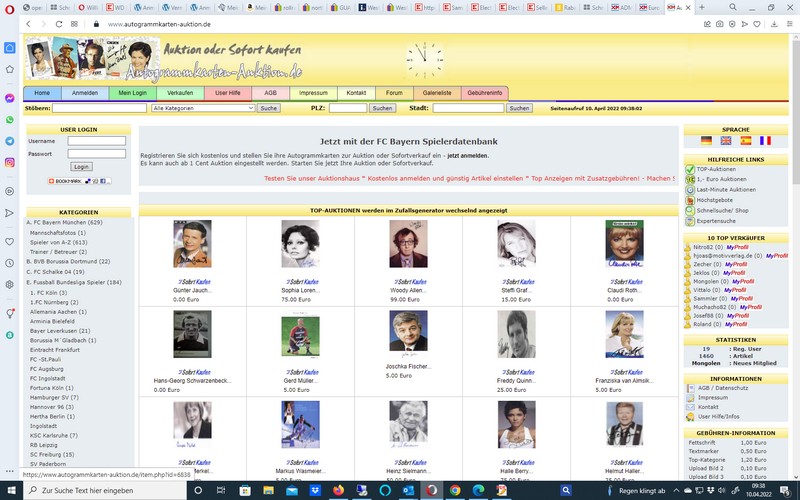This screenshot has height=500, width=800.
Task: Open Microsoft Store from taskbar
Action: click(245, 490)
